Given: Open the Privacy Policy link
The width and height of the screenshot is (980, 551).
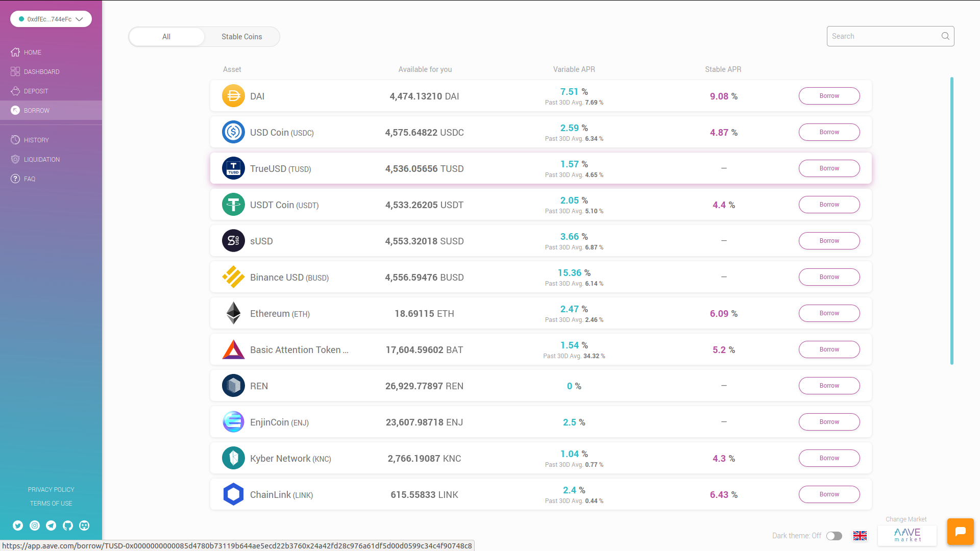Looking at the screenshot, I should [x=51, y=490].
